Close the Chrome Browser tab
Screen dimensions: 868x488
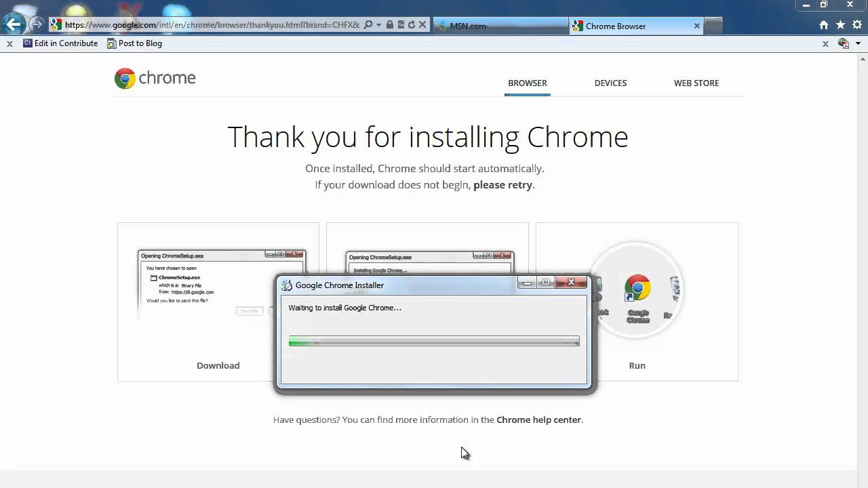pos(696,26)
